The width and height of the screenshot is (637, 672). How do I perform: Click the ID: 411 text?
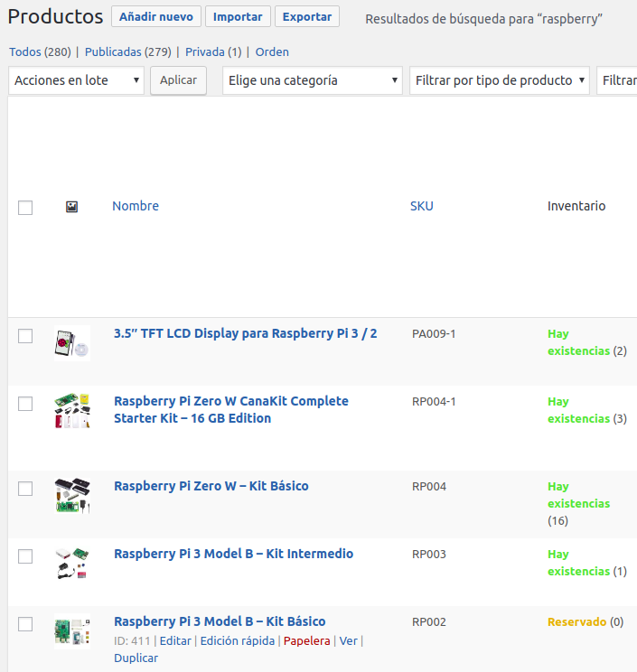(132, 640)
